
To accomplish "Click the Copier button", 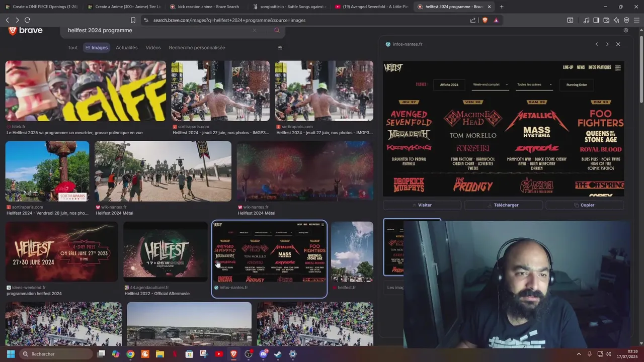I will click(585, 205).
